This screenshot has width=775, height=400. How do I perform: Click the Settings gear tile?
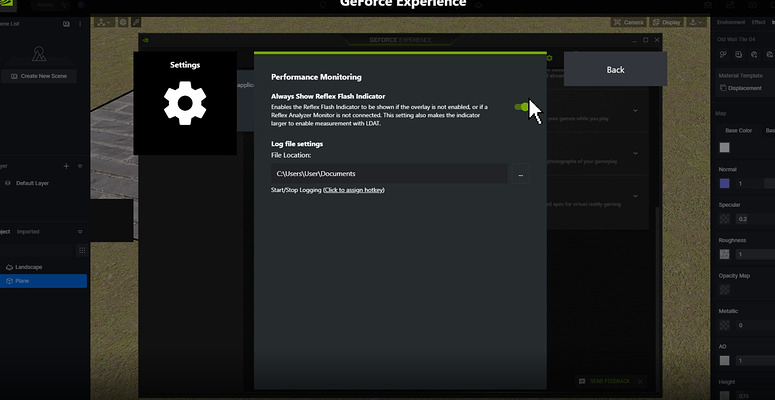[x=185, y=103]
